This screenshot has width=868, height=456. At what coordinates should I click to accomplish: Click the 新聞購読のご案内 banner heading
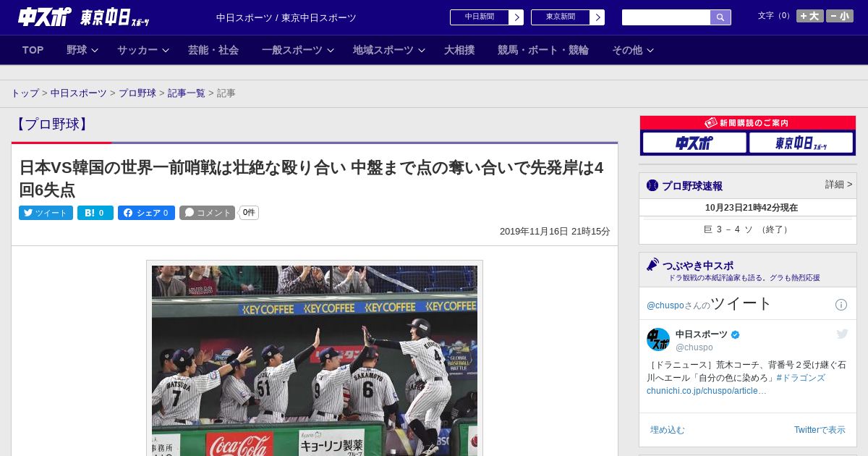pos(748,123)
